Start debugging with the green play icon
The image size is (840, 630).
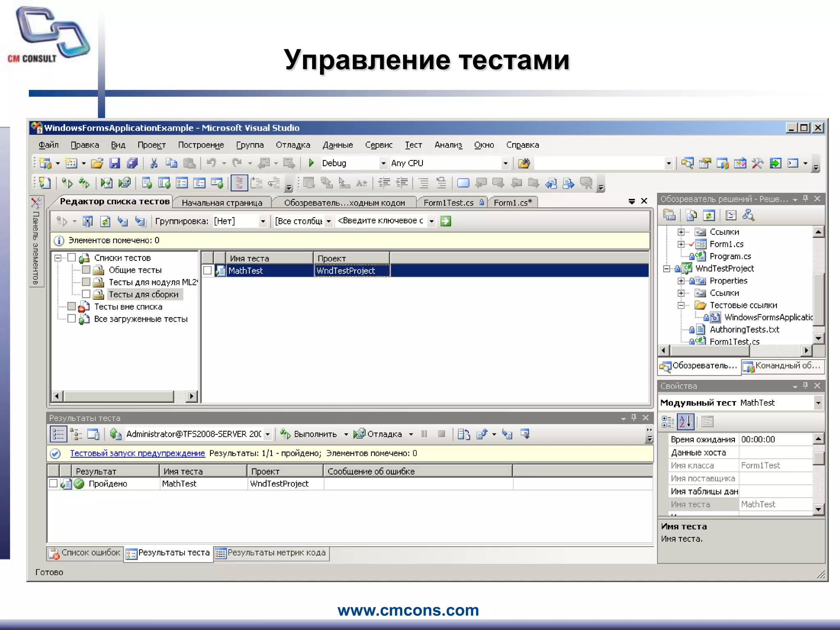click(x=311, y=163)
